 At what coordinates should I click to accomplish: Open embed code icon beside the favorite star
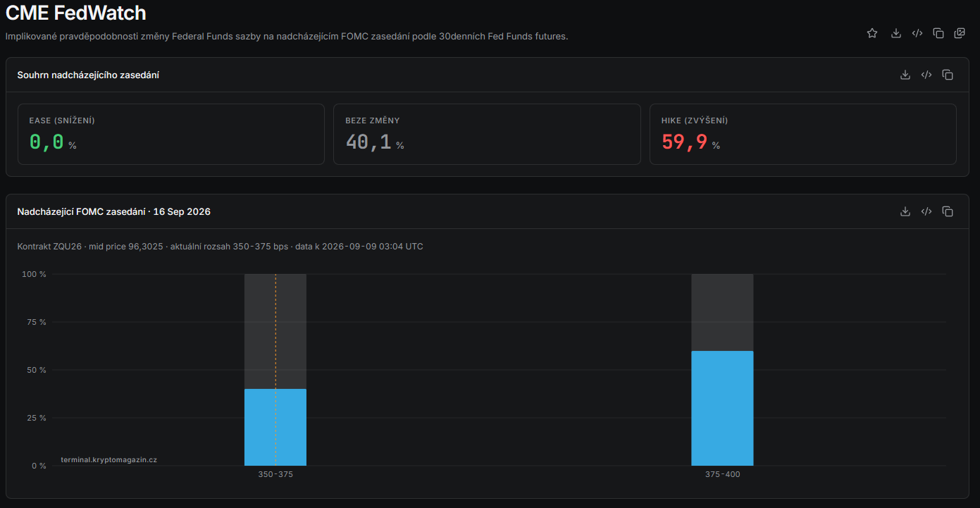(x=917, y=33)
